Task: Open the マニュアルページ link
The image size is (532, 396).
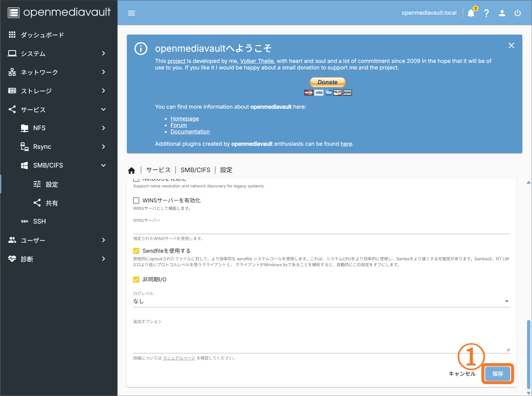Action: pos(179,358)
